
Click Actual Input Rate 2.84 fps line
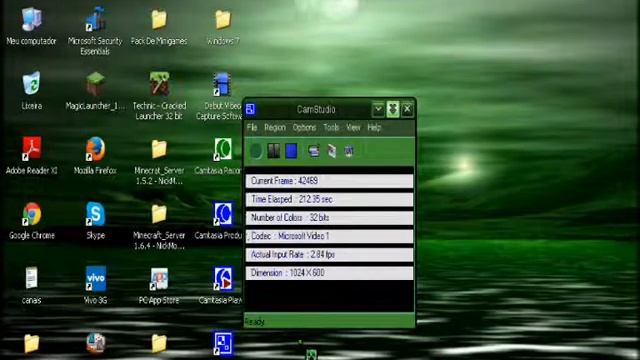pos(329,255)
